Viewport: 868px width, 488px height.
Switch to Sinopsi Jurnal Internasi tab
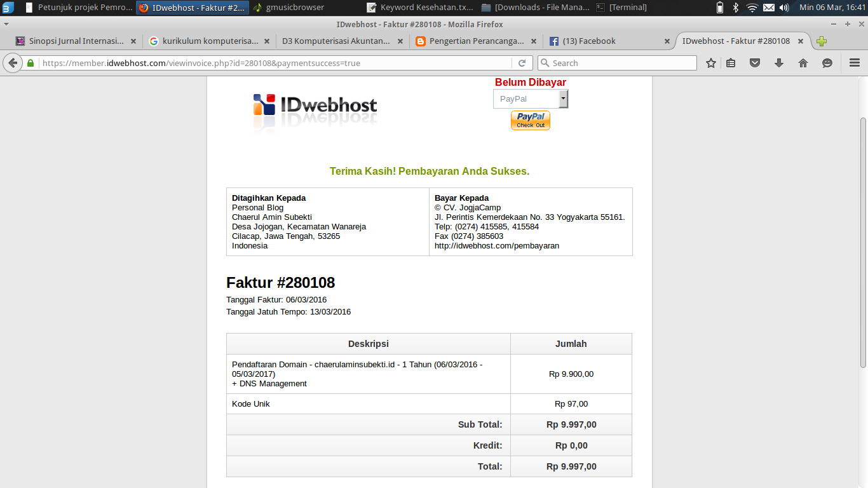click(x=76, y=41)
